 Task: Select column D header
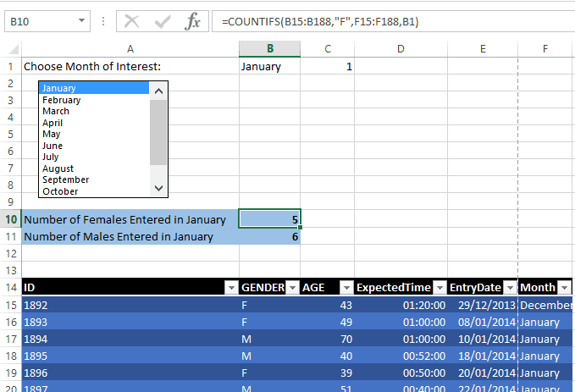(400, 49)
